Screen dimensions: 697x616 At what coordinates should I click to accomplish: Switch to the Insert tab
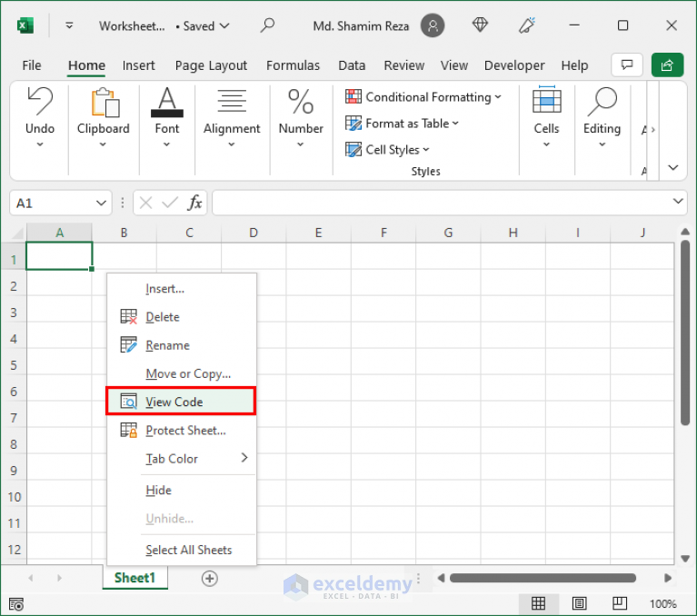coord(139,65)
